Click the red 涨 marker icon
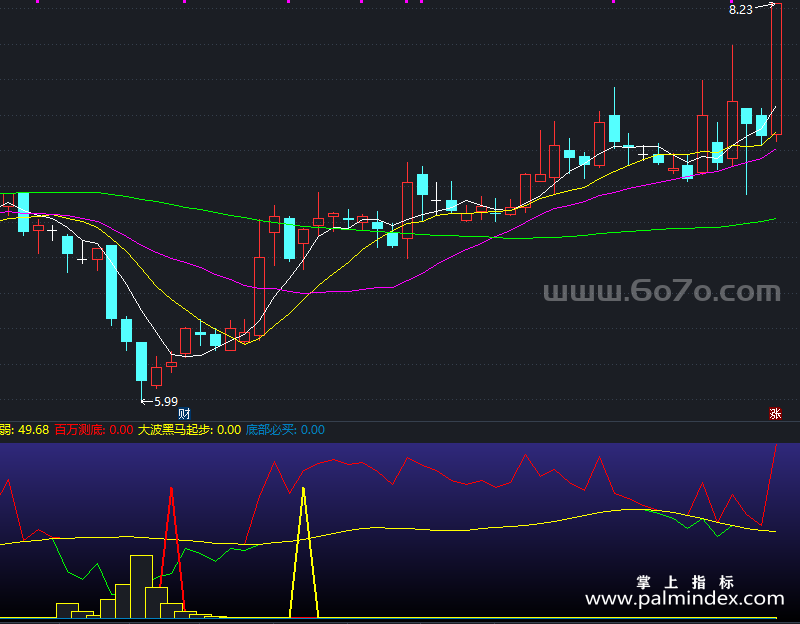The image size is (800, 624). coord(775,413)
